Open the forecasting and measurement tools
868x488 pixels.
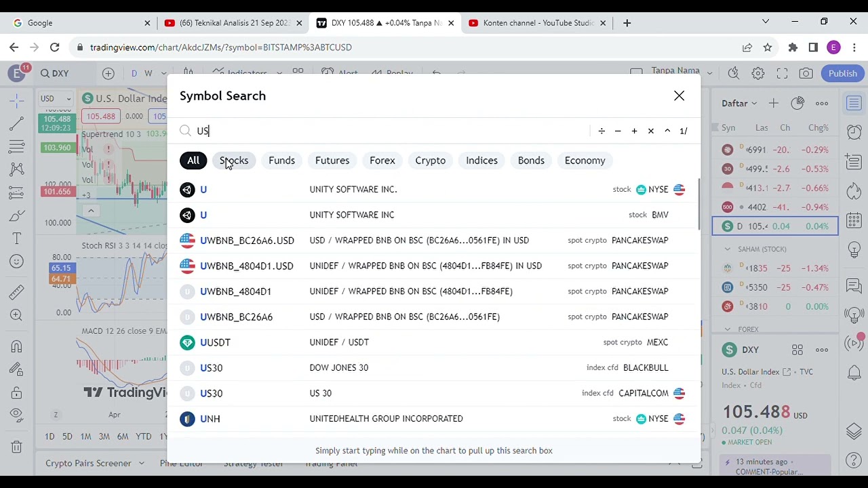click(x=17, y=192)
